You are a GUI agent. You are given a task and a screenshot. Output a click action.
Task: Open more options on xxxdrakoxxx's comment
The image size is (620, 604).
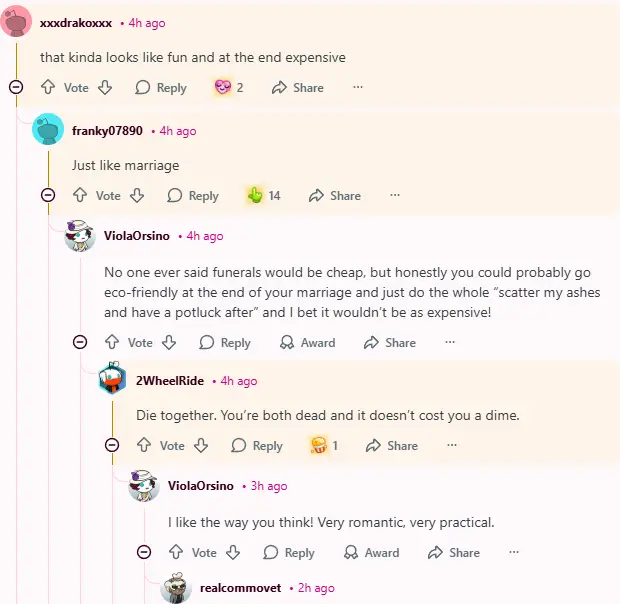(x=358, y=88)
